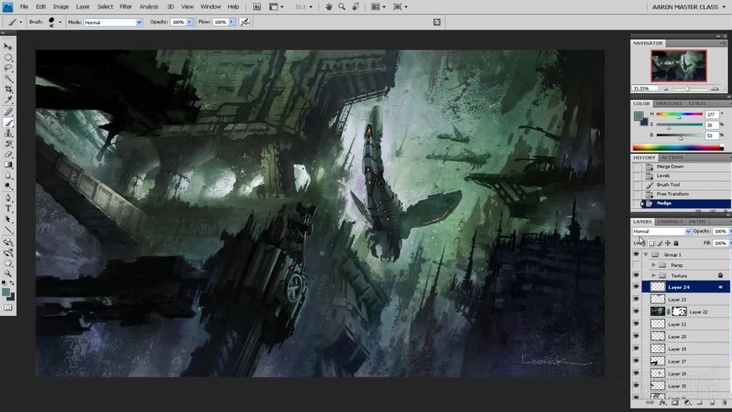
Task: Switch to the Actions tab
Action: [672, 158]
